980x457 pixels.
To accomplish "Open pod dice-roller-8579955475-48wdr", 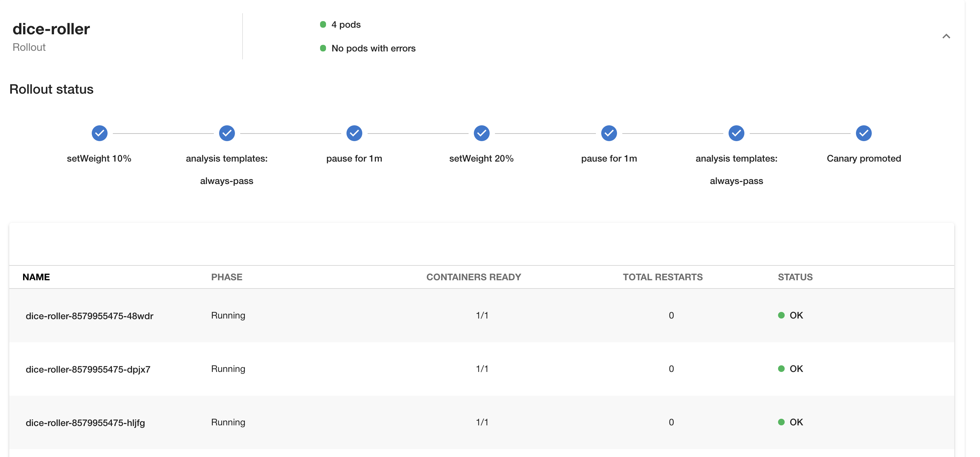I will point(89,316).
